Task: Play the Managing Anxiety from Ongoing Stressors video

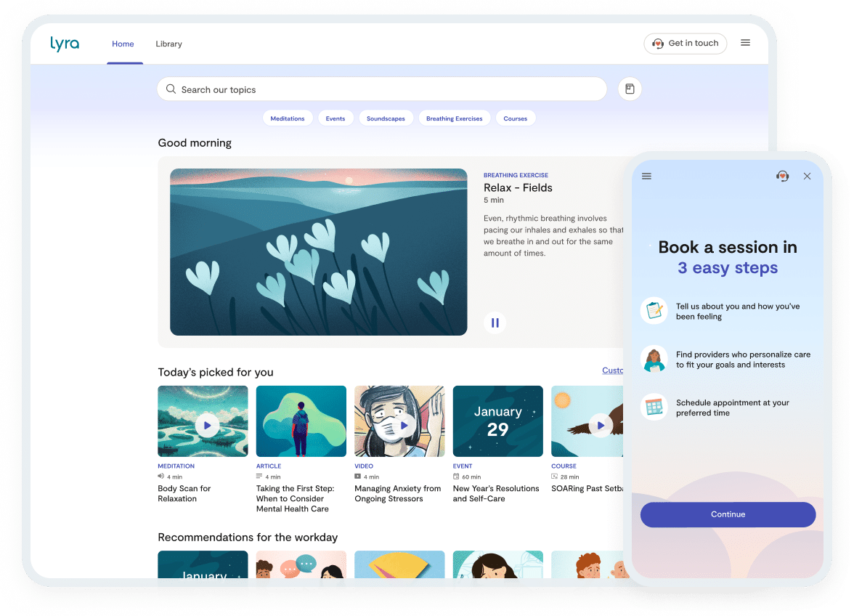Action: point(402,424)
